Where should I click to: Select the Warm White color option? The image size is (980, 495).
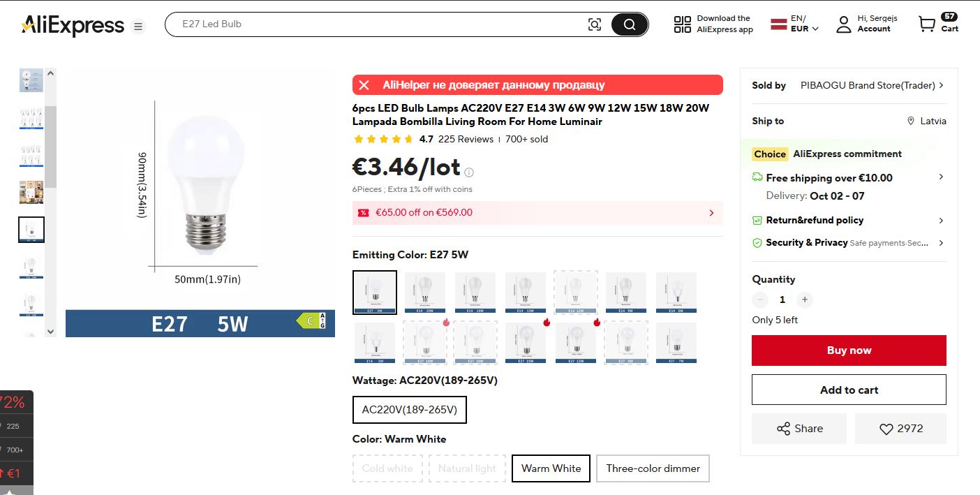pyautogui.click(x=551, y=468)
